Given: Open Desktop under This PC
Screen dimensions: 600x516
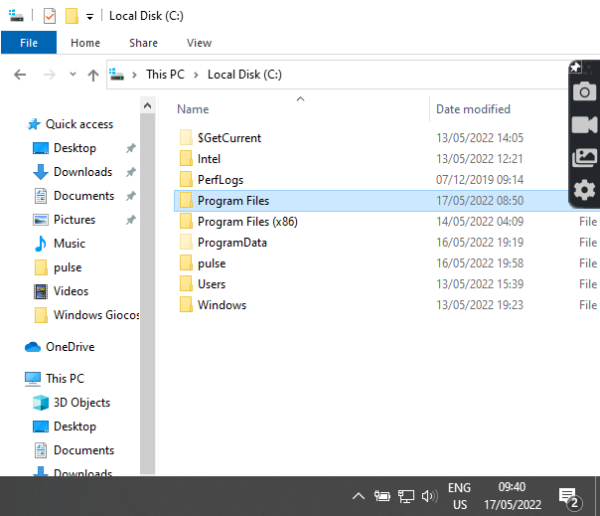Looking at the screenshot, I should tap(75, 426).
